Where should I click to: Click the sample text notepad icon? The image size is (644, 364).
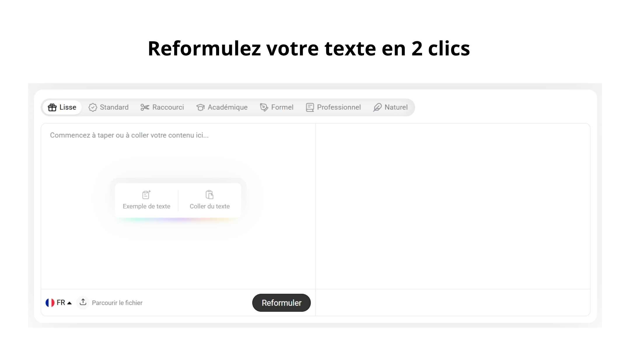146,195
